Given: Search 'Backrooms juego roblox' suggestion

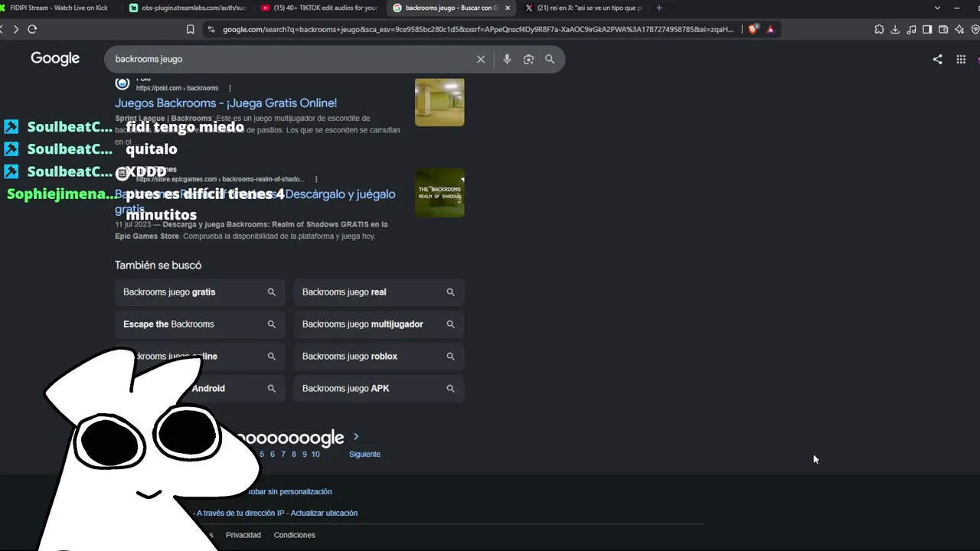Looking at the screenshot, I should (x=379, y=357).
